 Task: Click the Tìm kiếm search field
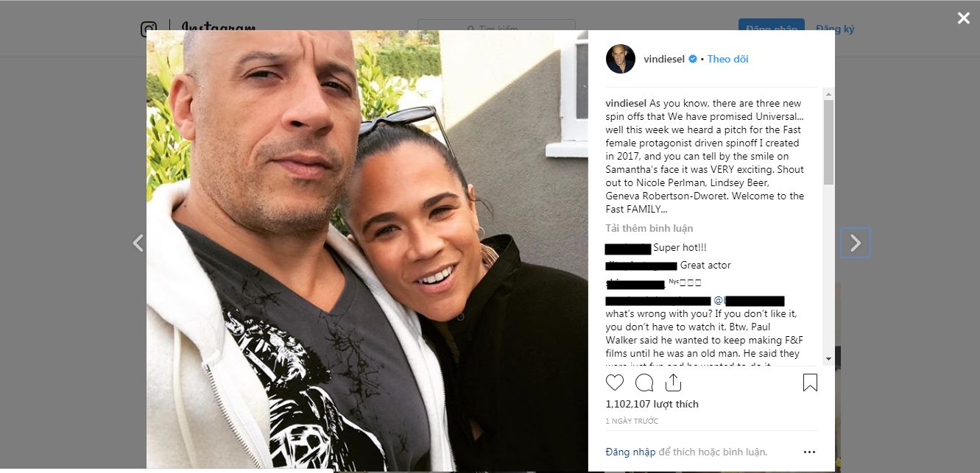496,29
